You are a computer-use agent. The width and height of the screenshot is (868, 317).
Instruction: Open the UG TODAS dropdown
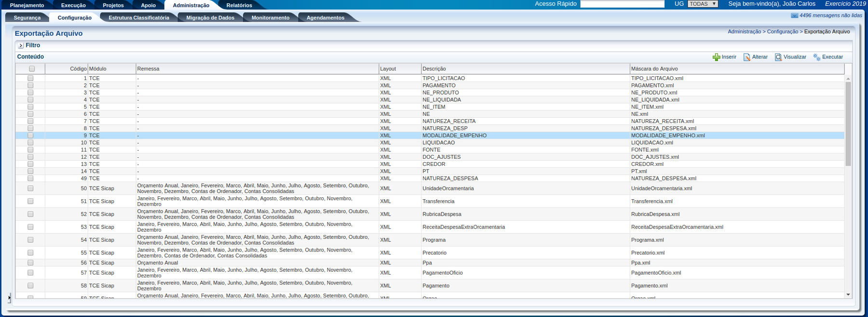[x=702, y=4]
